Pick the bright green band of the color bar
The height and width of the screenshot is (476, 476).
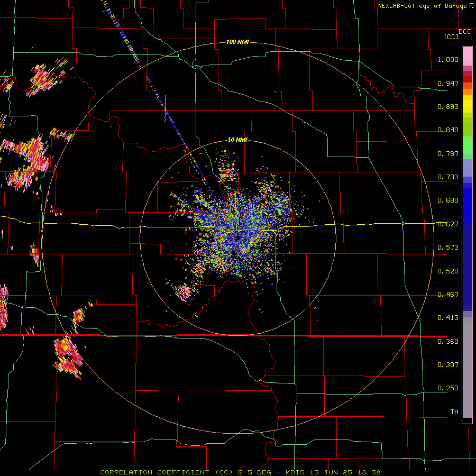[x=467, y=144]
